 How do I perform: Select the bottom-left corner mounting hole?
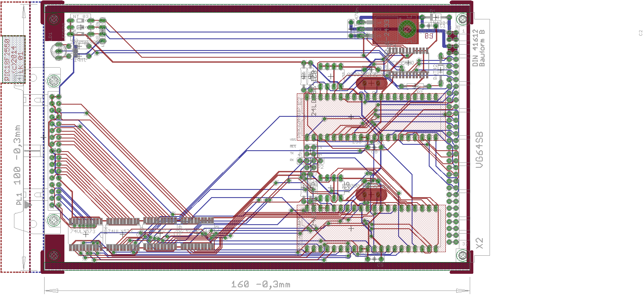tap(54, 255)
